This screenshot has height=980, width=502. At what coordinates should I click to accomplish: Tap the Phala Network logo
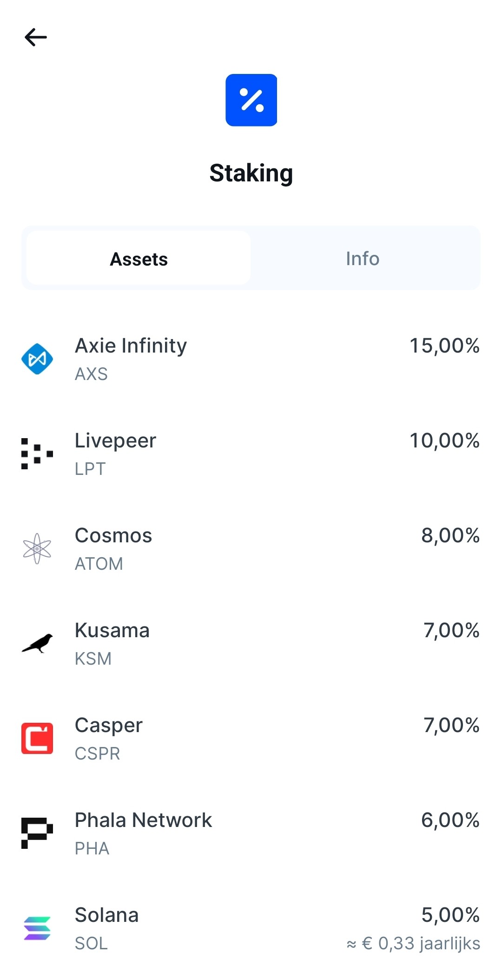pyautogui.click(x=37, y=833)
